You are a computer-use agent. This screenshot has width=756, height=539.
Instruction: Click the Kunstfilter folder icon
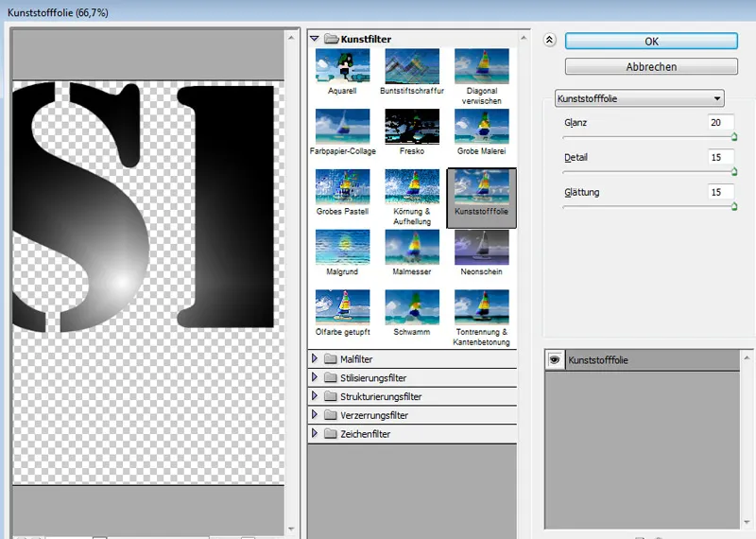(332, 39)
